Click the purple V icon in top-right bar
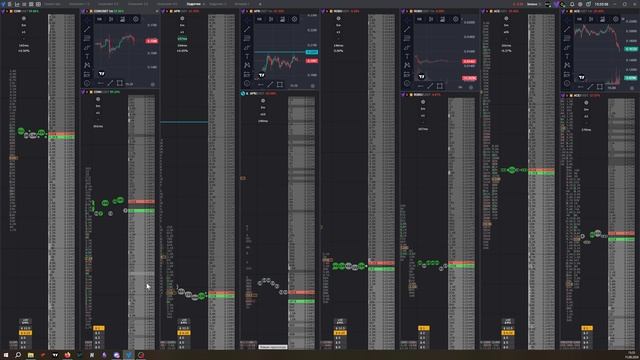The width and height of the screenshot is (640, 360). 556,4
